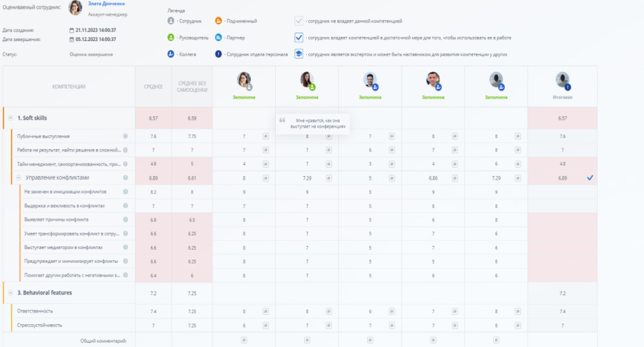This screenshot has height=347, width=644.
Task: Click Заполнена status under manager avatar
Action: 307,97
